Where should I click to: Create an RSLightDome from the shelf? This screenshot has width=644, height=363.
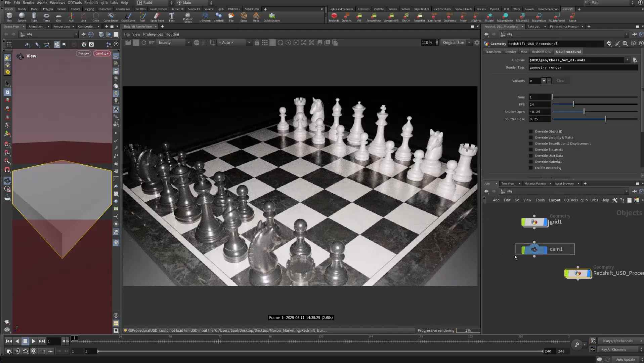click(505, 17)
